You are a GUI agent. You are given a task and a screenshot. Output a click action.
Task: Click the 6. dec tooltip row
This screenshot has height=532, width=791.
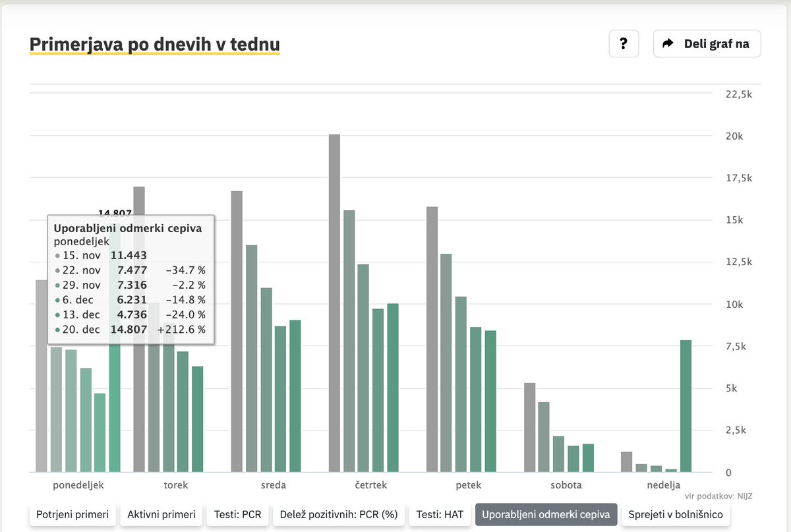(x=131, y=299)
